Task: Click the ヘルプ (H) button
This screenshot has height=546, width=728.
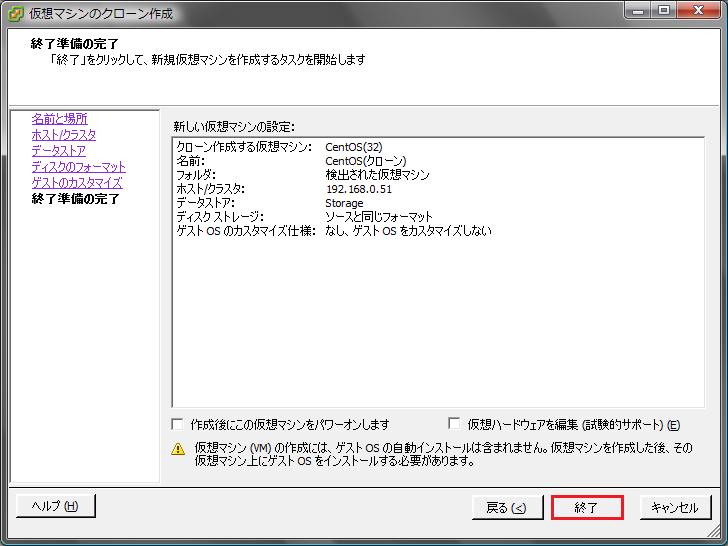Action: 56,506
